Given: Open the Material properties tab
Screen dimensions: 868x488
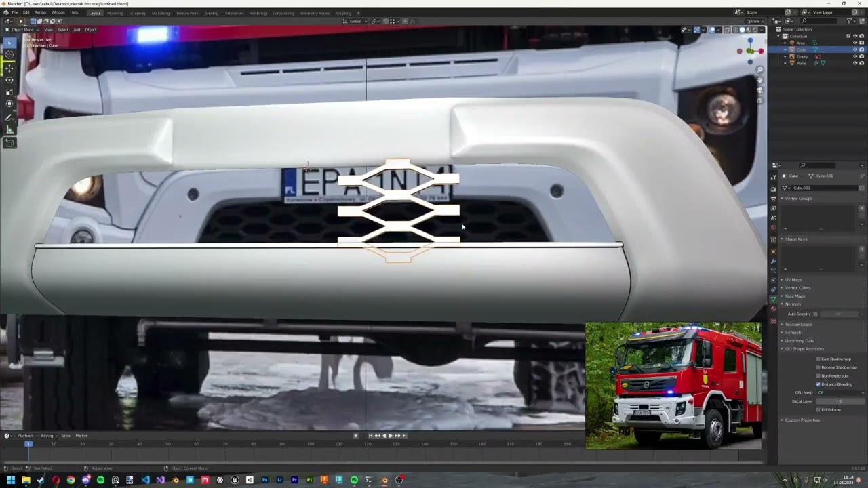Looking at the screenshot, I should 773,309.
